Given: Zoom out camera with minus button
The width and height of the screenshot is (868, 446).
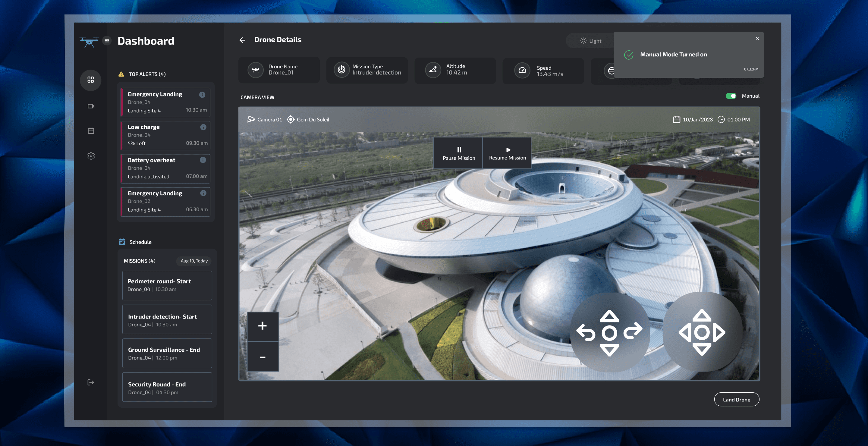Looking at the screenshot, I should 263,357.
